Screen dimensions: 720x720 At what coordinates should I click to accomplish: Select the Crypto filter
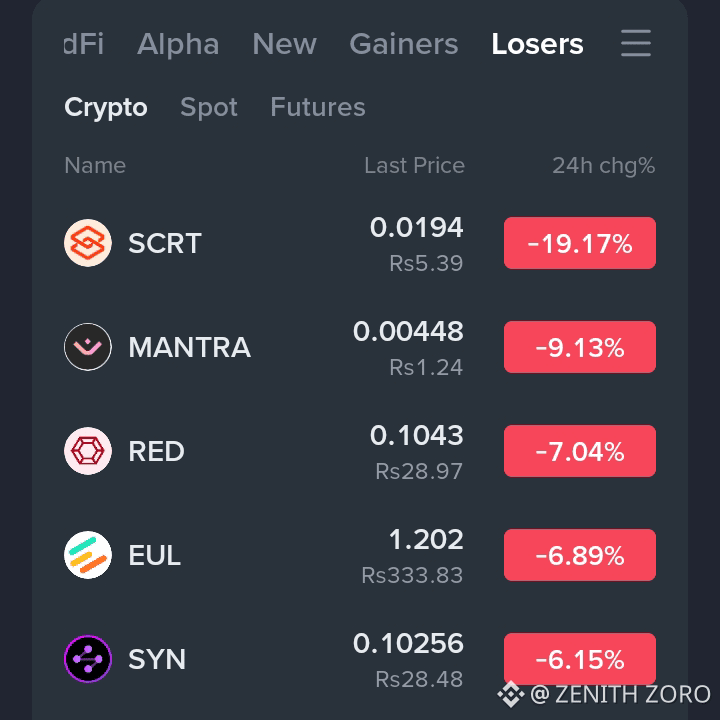tap(106, 107)
